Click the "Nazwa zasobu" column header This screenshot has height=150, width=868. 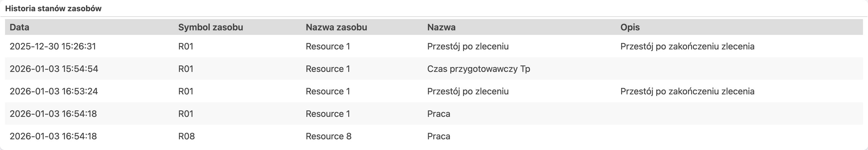tap(336, 27)
